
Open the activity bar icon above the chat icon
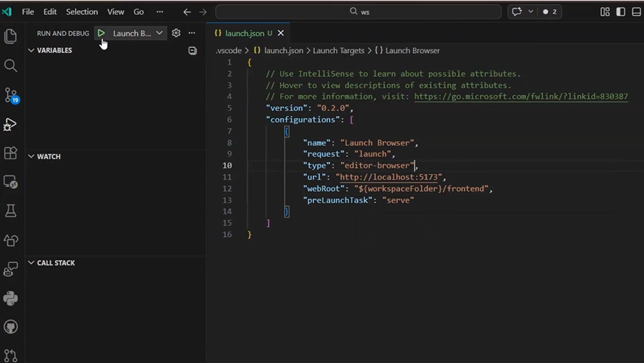pyautogui.click(x=11, y=240)
